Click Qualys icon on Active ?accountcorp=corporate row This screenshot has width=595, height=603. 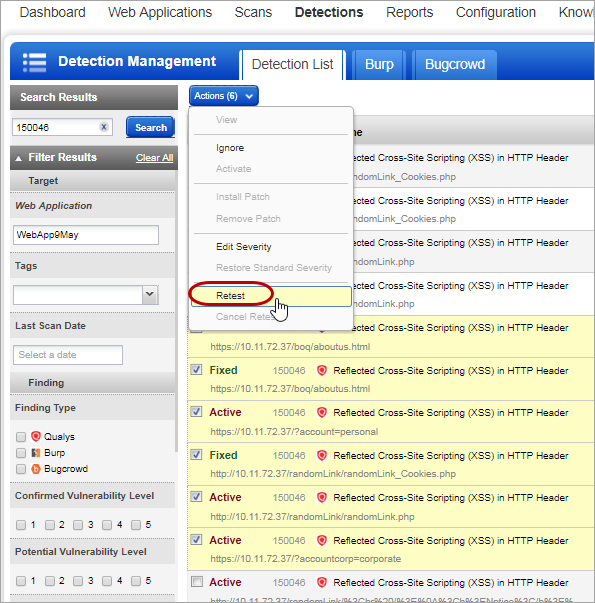coord(322,540)
